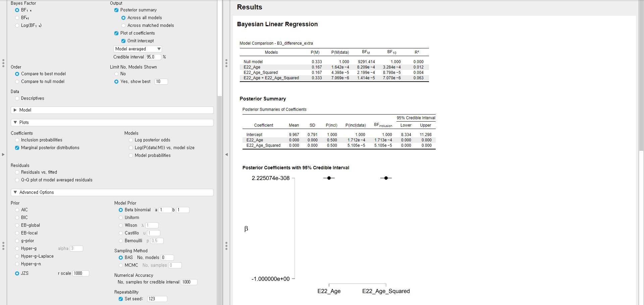Open the Model averaged dropdown

[138, 49]
